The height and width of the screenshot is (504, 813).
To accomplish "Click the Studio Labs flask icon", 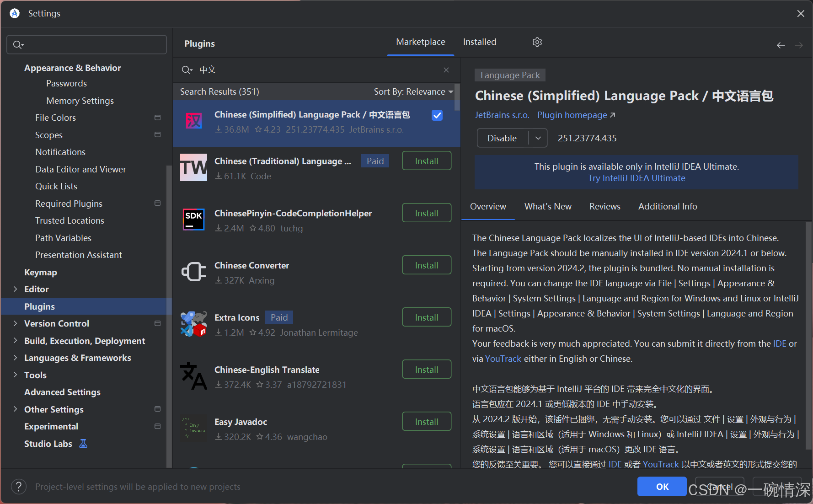I will point(83,444).
